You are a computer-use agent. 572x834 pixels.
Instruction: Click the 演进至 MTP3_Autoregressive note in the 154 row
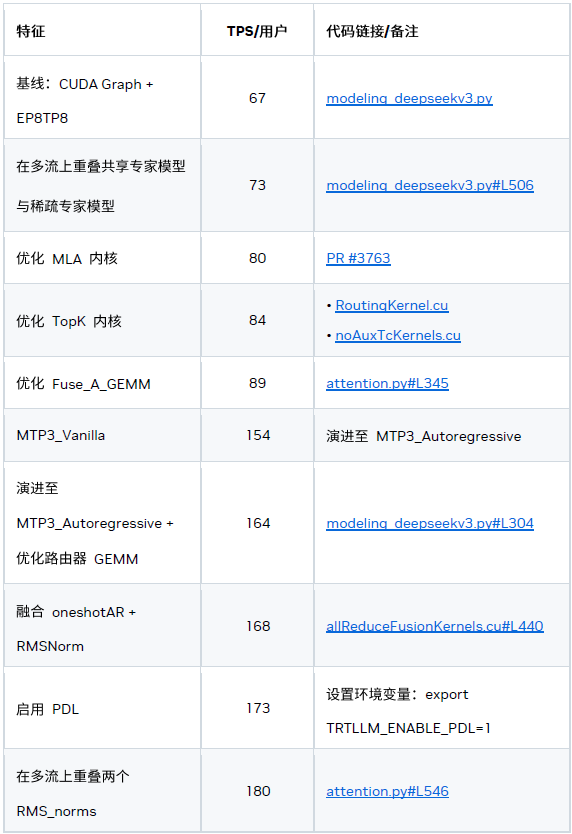424,436
